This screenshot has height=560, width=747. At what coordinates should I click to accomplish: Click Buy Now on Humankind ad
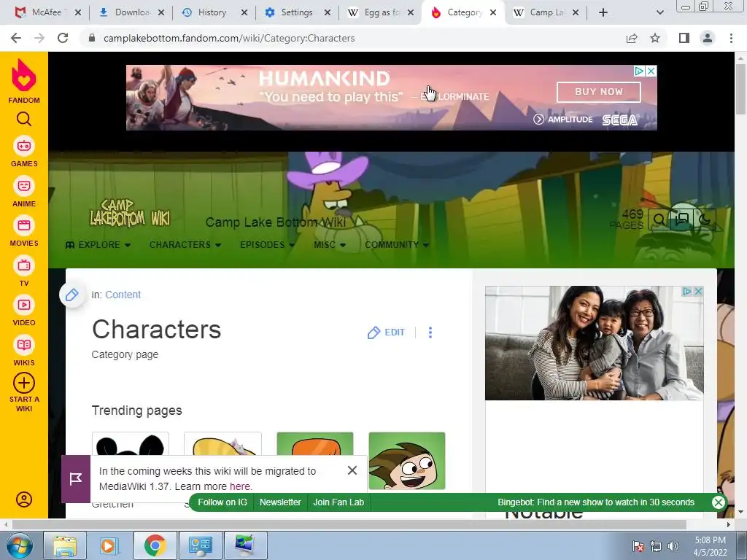tap(598, 92)
